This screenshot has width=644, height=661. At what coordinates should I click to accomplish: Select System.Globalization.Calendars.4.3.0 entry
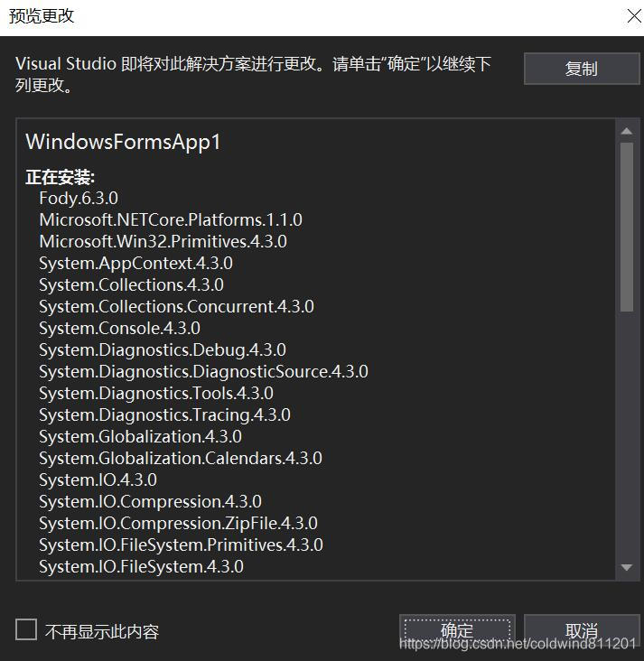click(x=181, y=458)
